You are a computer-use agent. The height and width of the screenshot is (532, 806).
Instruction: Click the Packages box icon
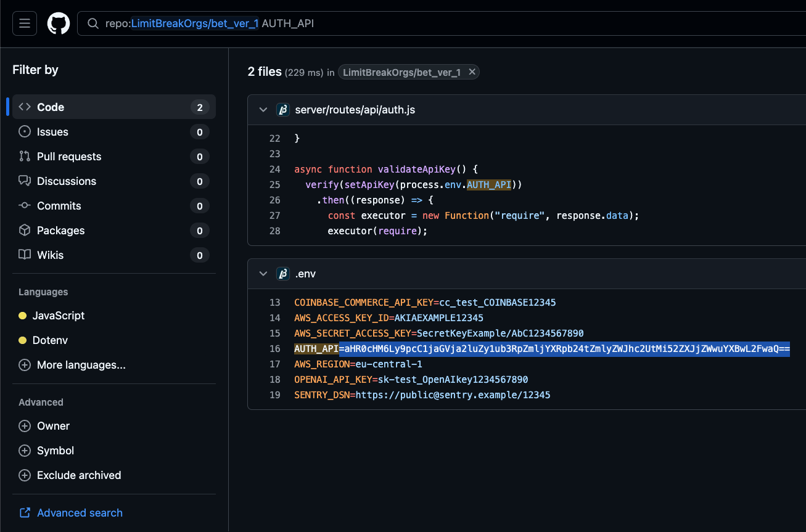point(25,231)
